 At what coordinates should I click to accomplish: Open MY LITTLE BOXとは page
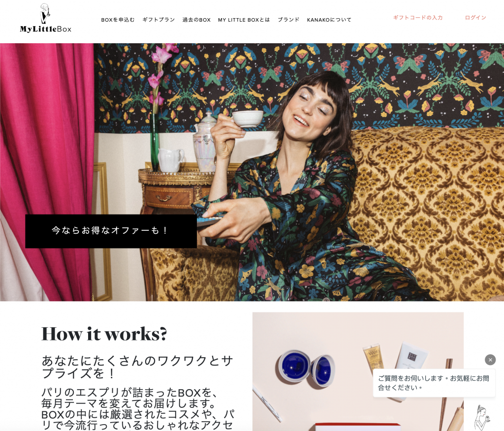pos(244,20)
